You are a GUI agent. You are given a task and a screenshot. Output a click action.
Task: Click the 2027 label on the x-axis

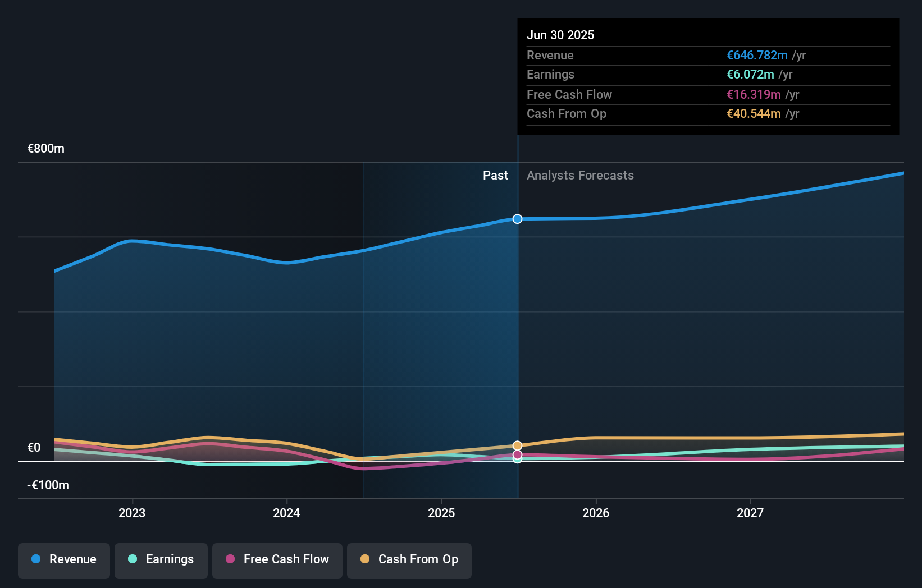(x=751, y=513)
